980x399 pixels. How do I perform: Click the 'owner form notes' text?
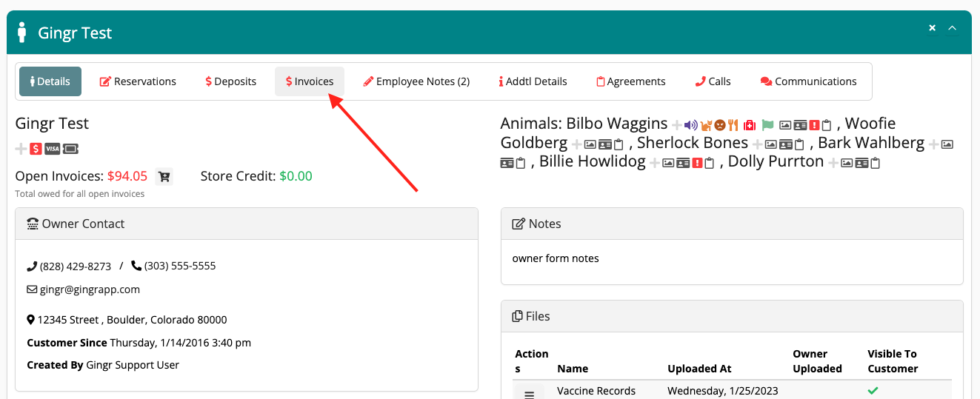click(x=556, y=258)
